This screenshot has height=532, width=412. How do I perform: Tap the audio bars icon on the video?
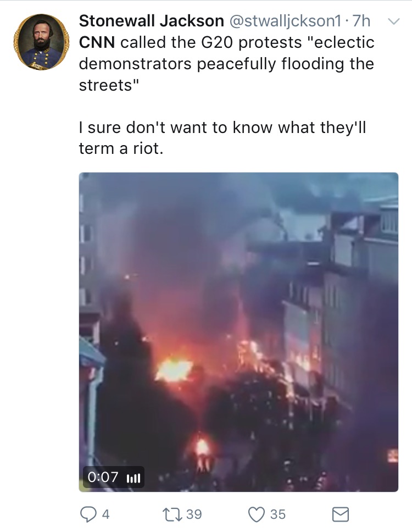(133, 478)
